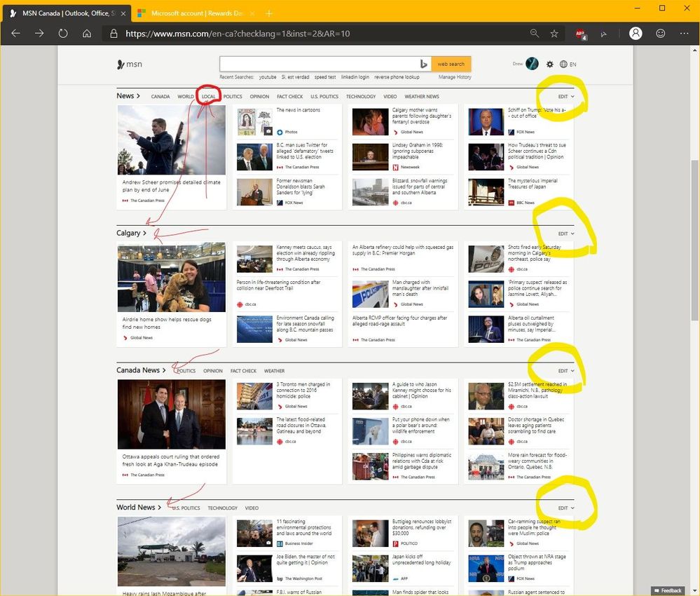Viewport: 700px width, 596px height.
Task: Open the WEATHER NEWS tab
Action: click(422, 97)
